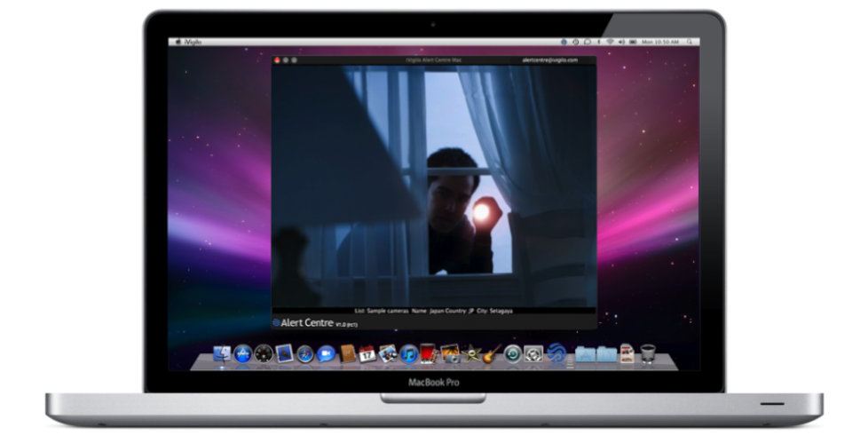The image size is (868, 443).
Task: Open Finder from the Dock
Action: [x=223, y=353]
